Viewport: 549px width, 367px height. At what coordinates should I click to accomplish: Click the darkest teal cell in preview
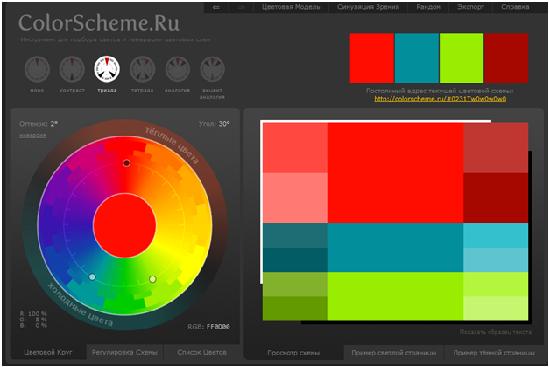pos(295,260)
